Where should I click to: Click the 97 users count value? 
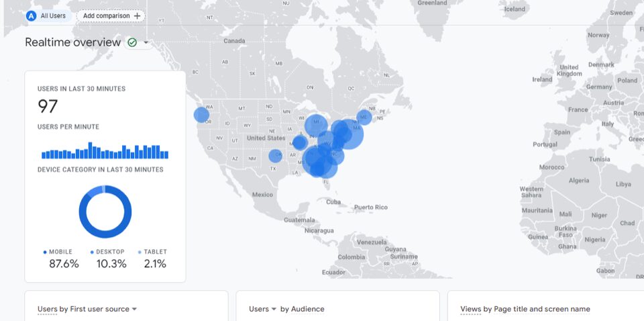coord(48,106)
